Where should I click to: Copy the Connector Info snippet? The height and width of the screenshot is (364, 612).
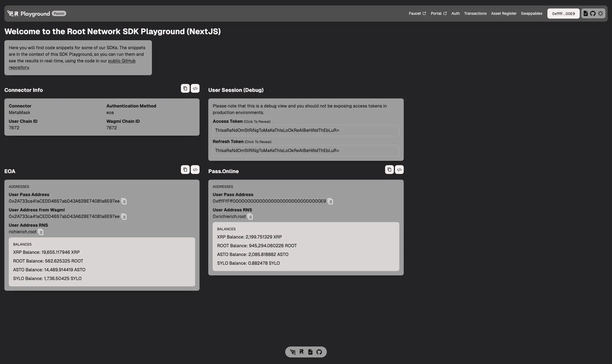coord(185,88)
